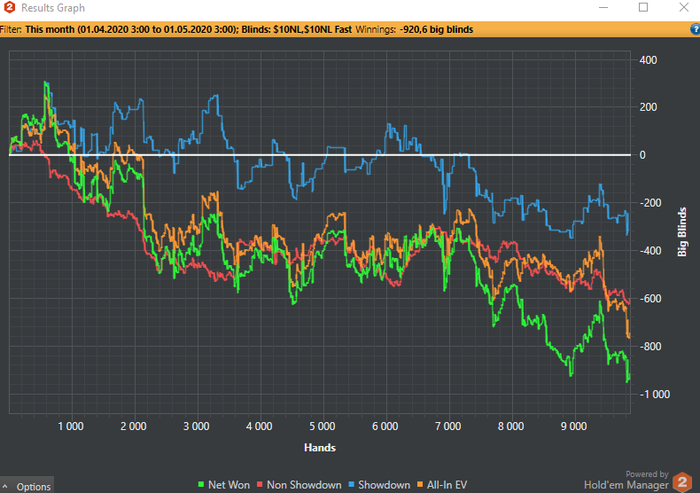Minimize the Results Graph window
700x493 pixels.
[604, 8]
